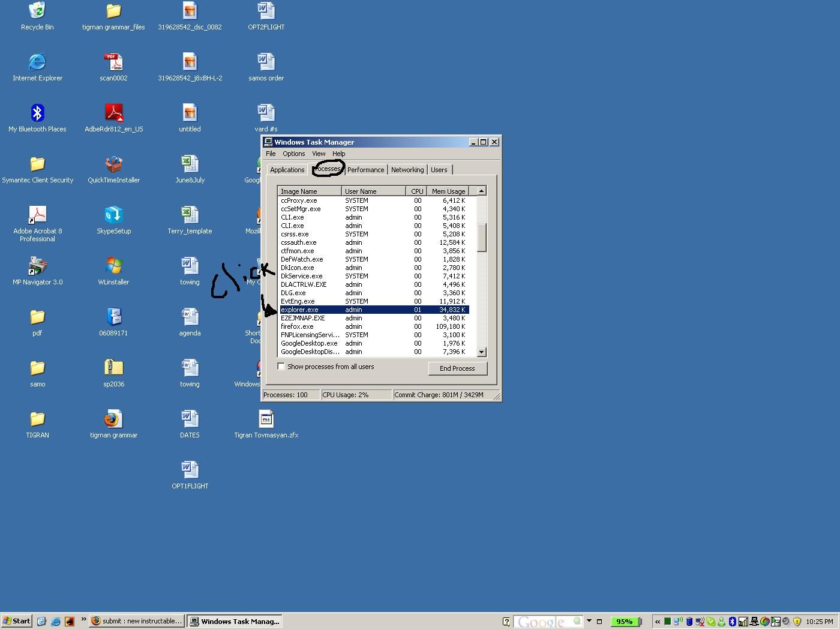This screenshot has height=630, width=840.
Task: Open the Options menu in Task Manager
Action: (x=293, y=154)
